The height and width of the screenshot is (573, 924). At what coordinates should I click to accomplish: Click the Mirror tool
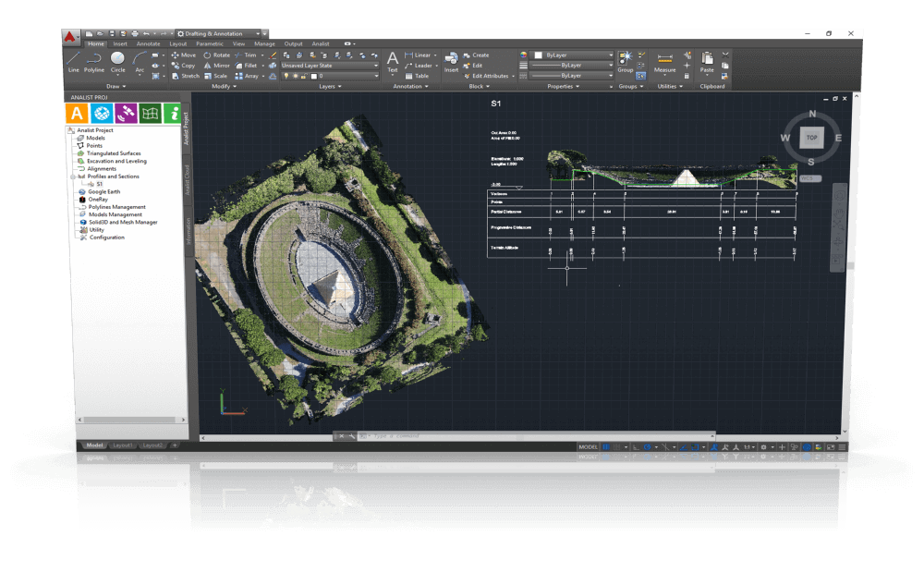(x=216, y=66)
